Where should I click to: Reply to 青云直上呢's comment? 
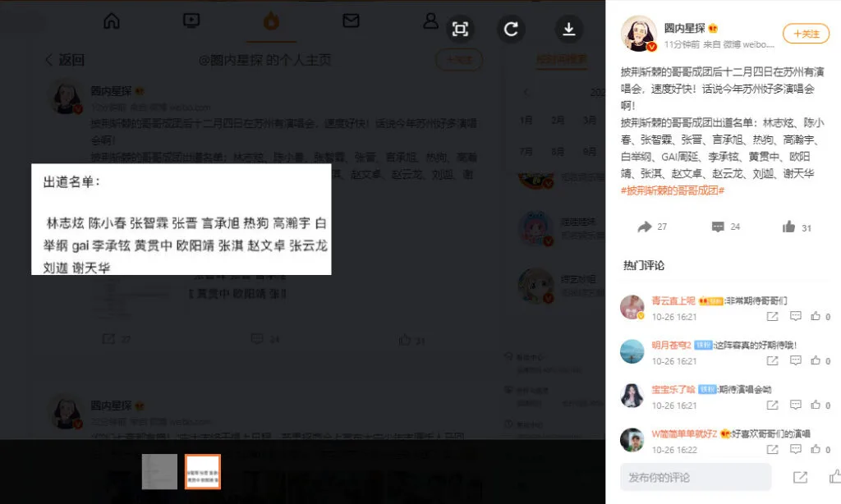795,316
